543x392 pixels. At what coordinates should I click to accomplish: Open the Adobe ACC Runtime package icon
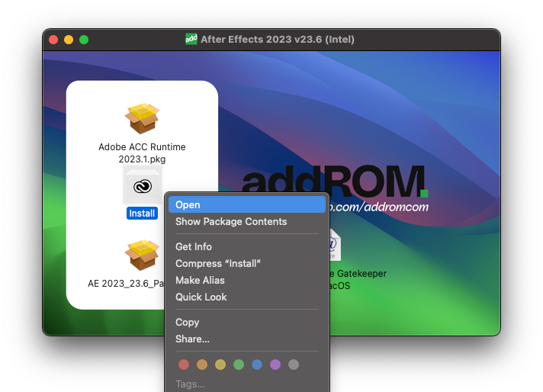[142, 118]
